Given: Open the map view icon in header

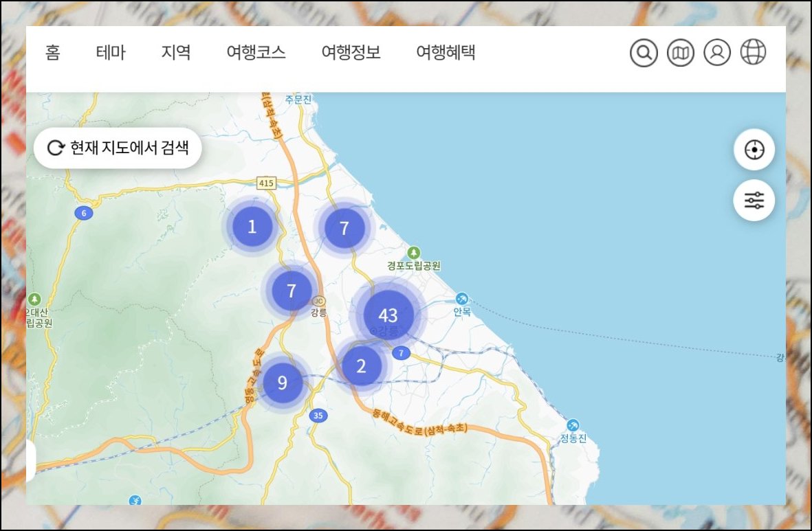Looking at the screenshot, I should tap(681, 52).
